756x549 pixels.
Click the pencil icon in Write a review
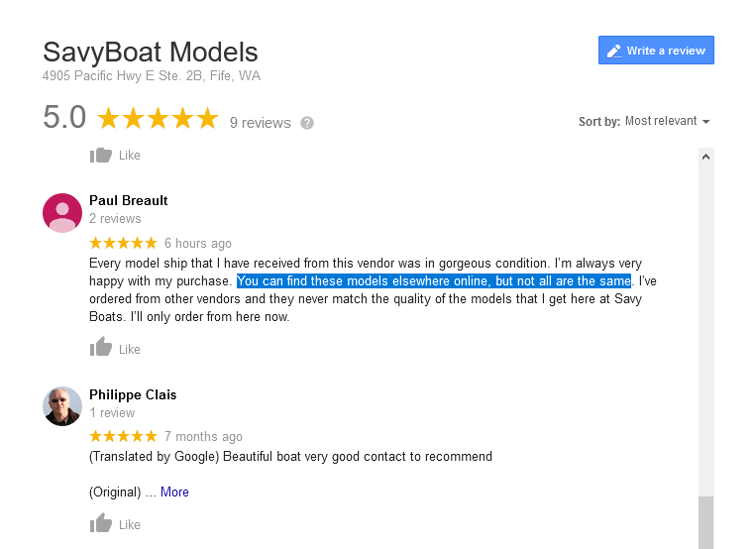[614, 51]
